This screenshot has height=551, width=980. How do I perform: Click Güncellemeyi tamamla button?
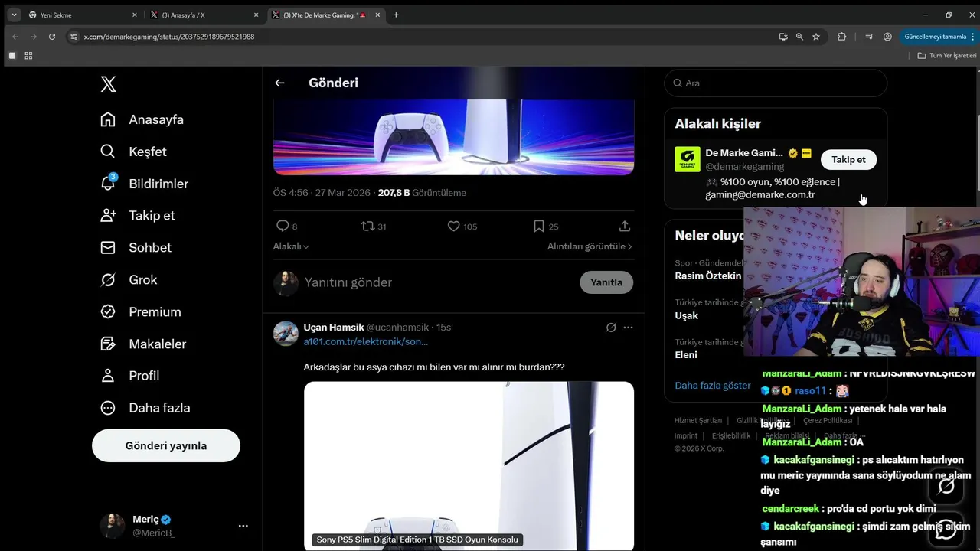[936, 36]
